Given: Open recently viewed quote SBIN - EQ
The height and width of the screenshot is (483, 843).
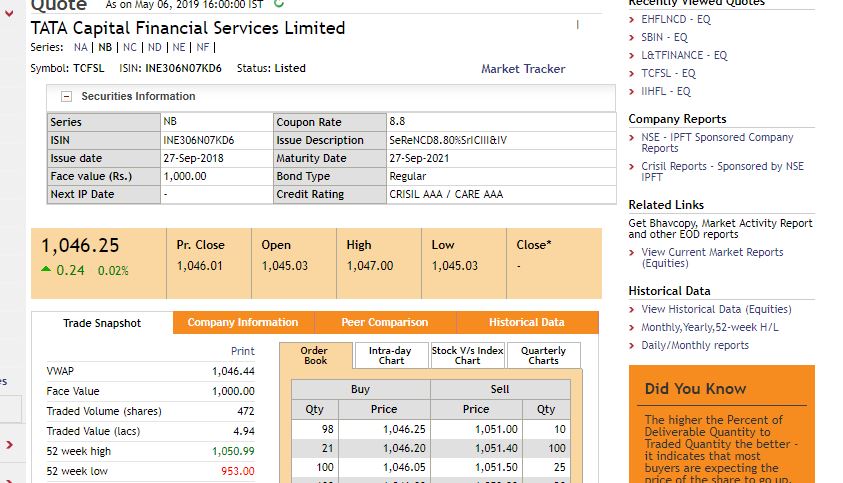Looking at the screenshot, I should 665,37.
